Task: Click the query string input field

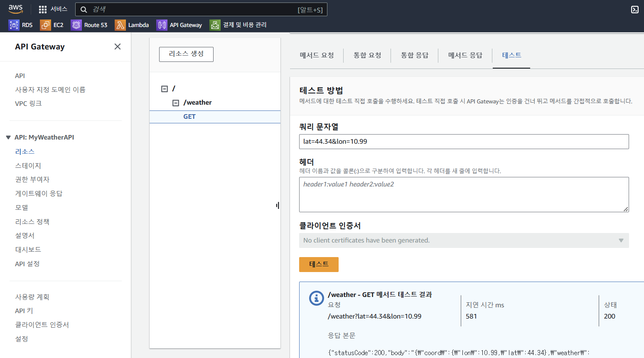Action: pos(464,142)
